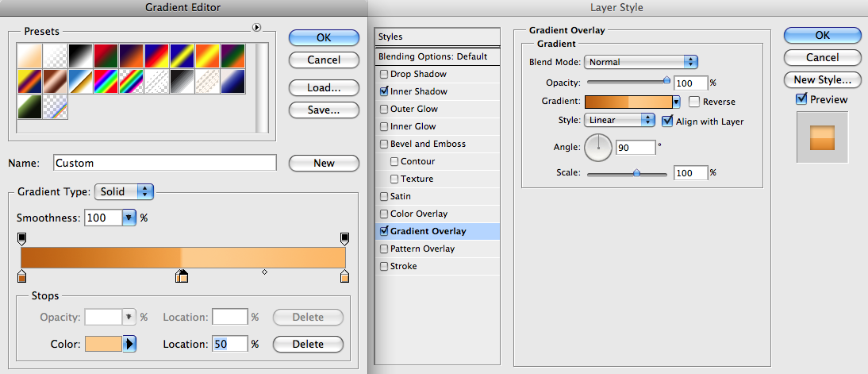Open the gradient Style dropdown set to Linear
This screenshot has width=868, height=374.
pos(620,120)
